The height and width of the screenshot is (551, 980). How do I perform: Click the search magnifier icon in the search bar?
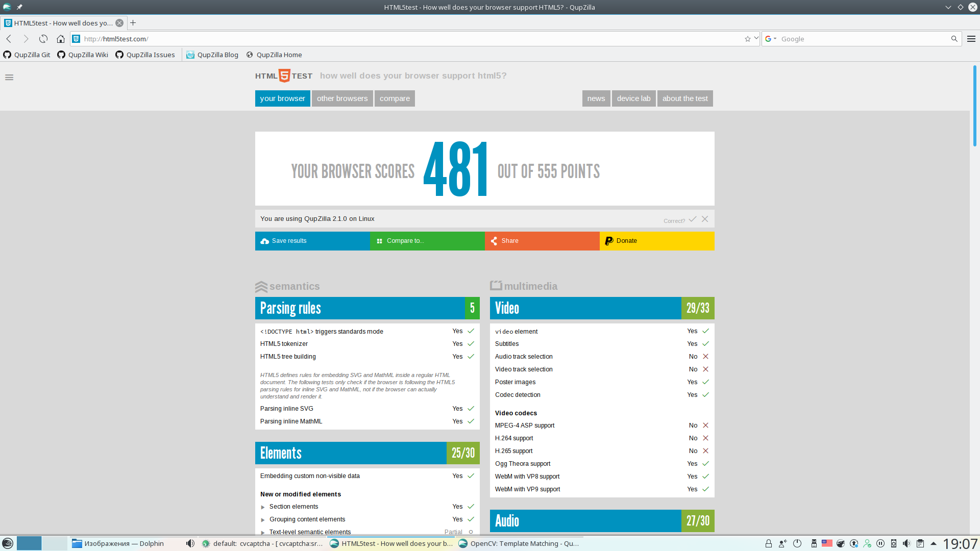pyautogui.click(x=954, y=39)
